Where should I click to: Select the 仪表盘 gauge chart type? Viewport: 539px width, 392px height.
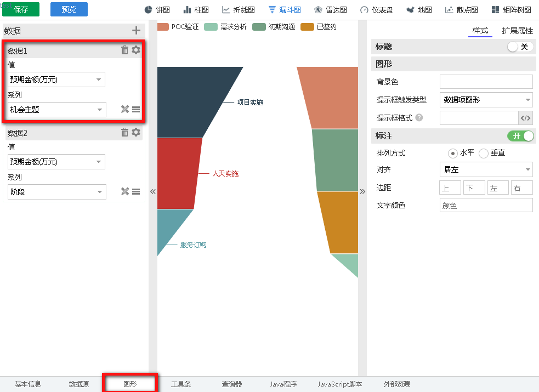click(x=376, y=10)
